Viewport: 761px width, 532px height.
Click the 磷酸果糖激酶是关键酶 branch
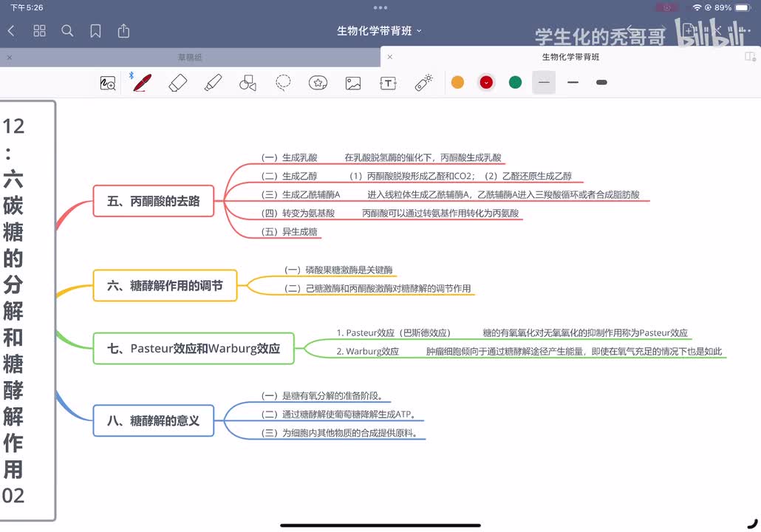[x=339, y=270]
